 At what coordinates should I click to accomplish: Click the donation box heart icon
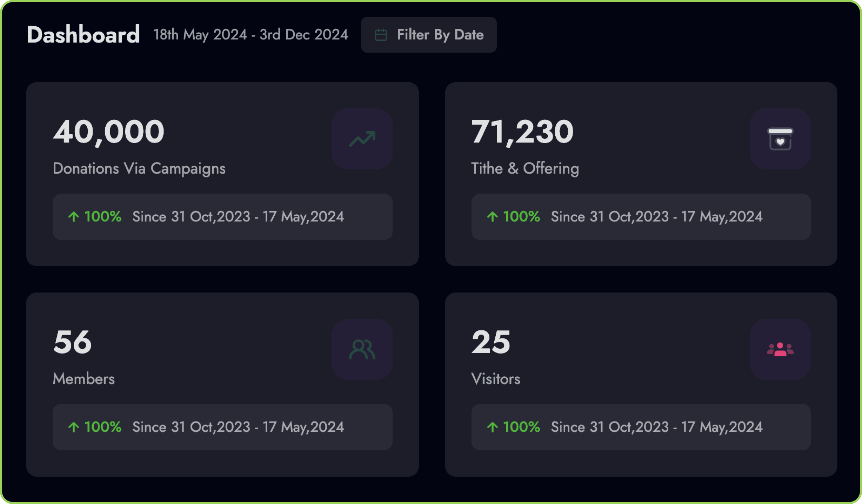click(780, 139)
